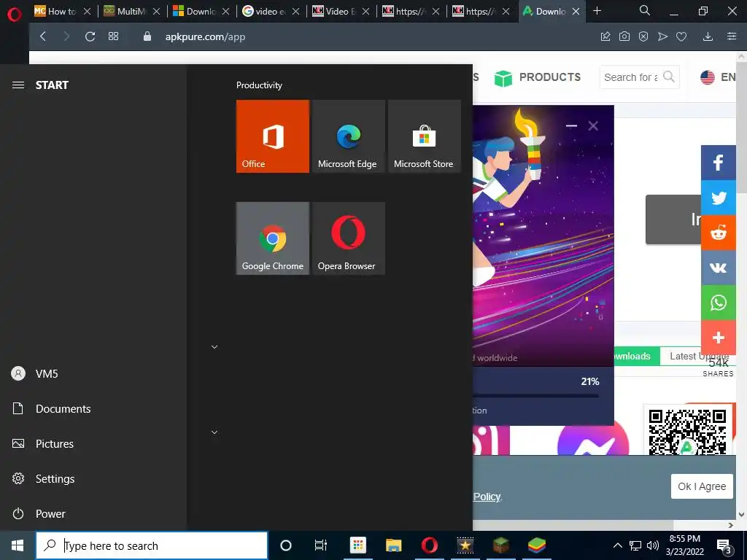The height and width of the screenshot is (560, 747).
Task: Open the Office tile in Start menu
Action: pyautogui.click(x=273, y=136)
